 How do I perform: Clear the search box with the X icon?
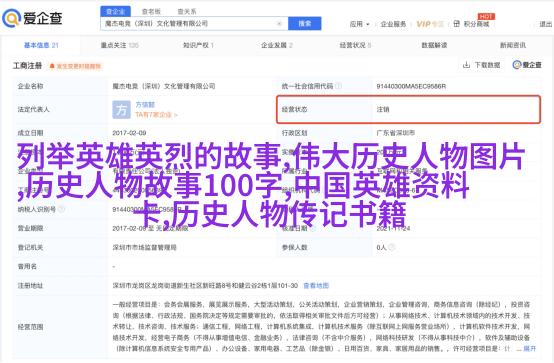click(279, 24)
